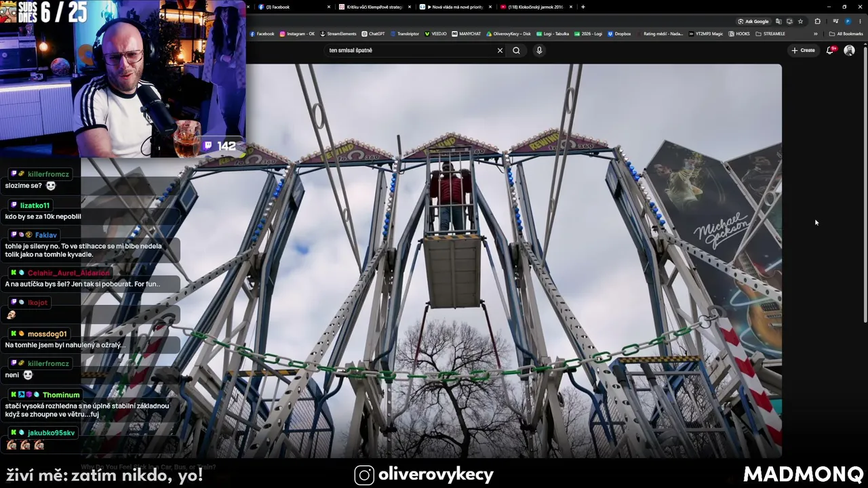Open the ChatGPT bookmark
Screen dimensions: 868x488
373,33
